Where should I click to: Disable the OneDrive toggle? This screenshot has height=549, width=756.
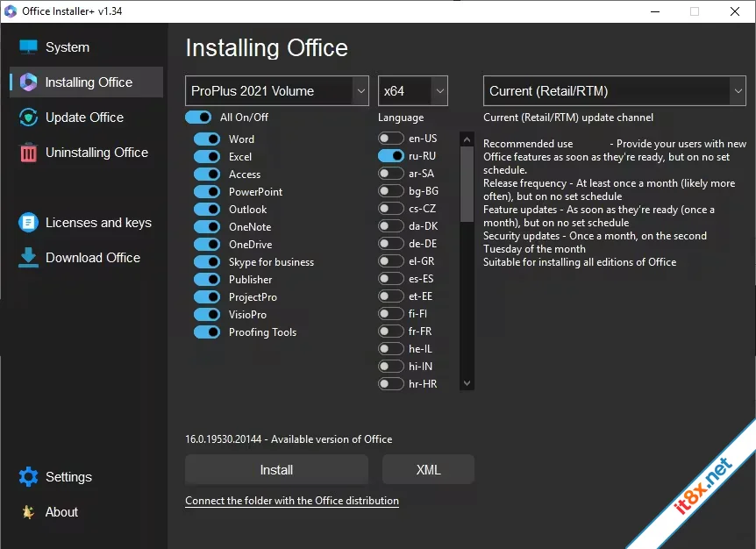pyautogui.click(x=207, y=245)
